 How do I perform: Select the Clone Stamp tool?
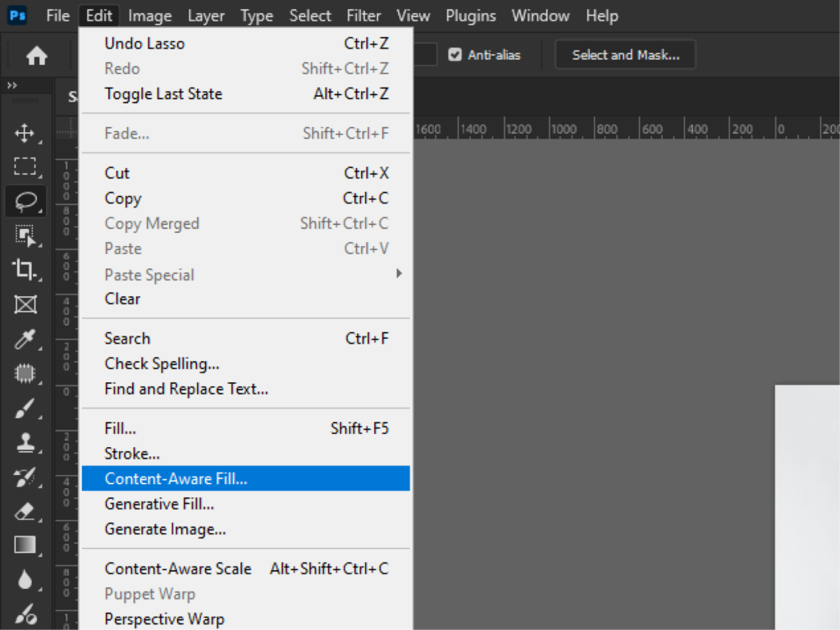coord(25,443)
